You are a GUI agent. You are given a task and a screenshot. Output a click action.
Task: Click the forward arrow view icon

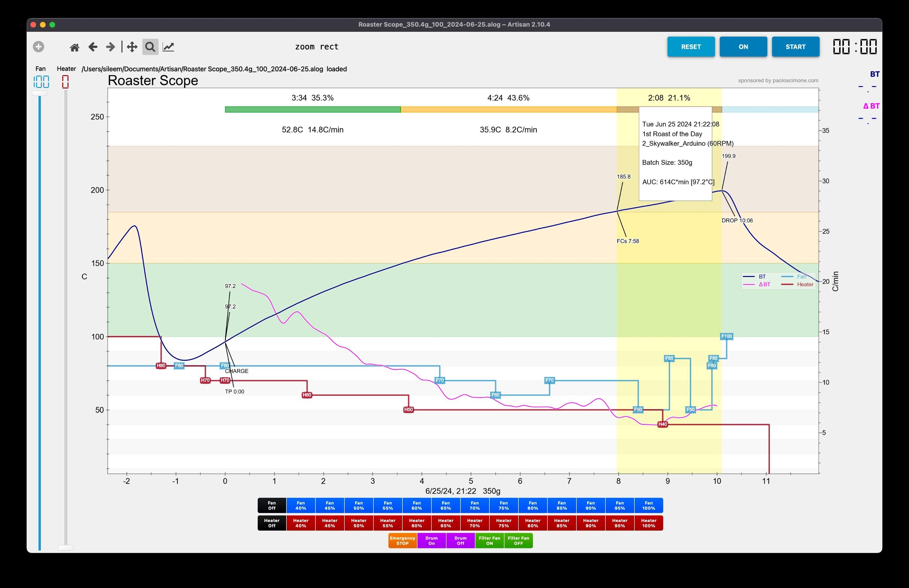110,47
